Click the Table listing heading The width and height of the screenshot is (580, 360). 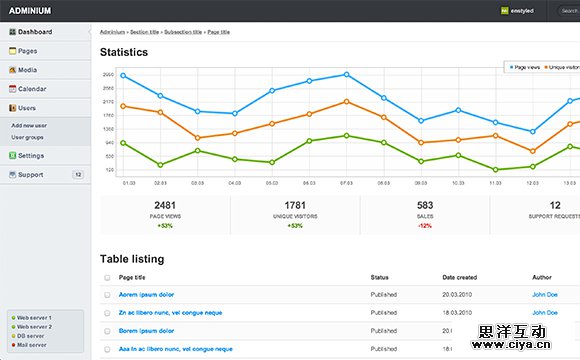click(132, 259)
